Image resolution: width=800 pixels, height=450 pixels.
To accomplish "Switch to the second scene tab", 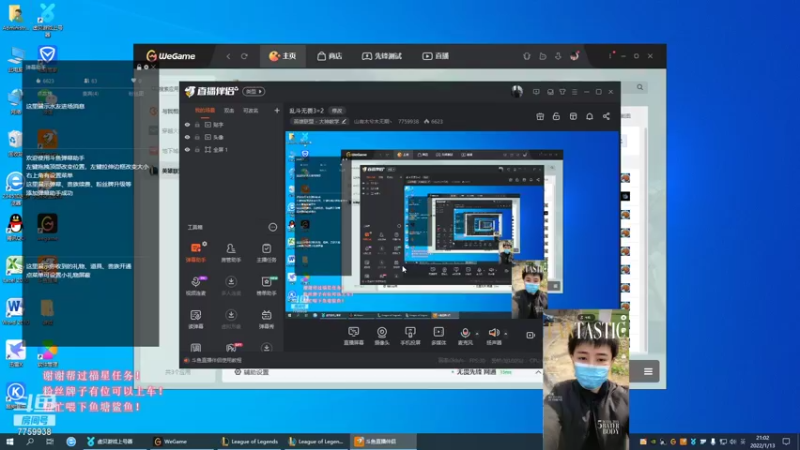I will pyautogui.click(x=229, y=110).
